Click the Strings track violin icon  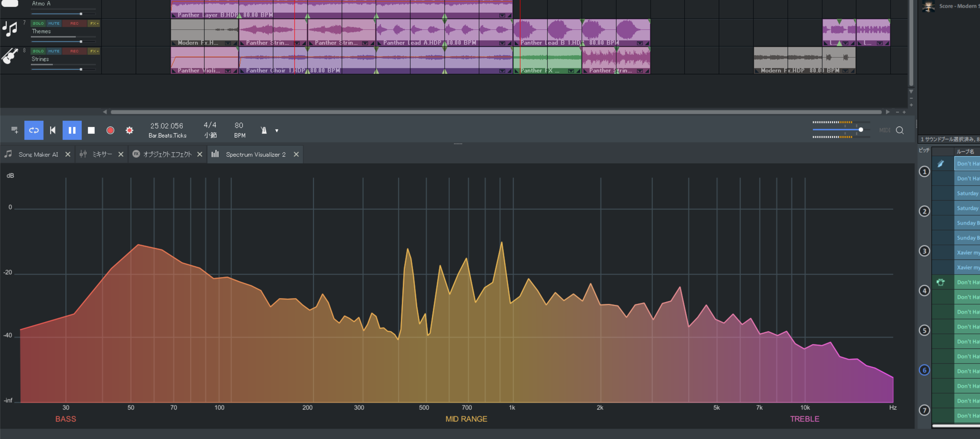click(10, 56)
